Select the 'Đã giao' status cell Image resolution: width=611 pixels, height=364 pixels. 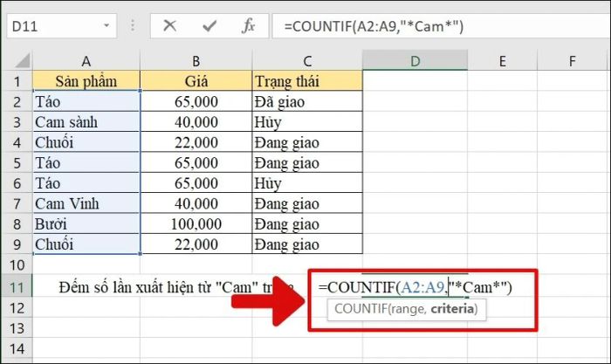(x=307, y=102)
